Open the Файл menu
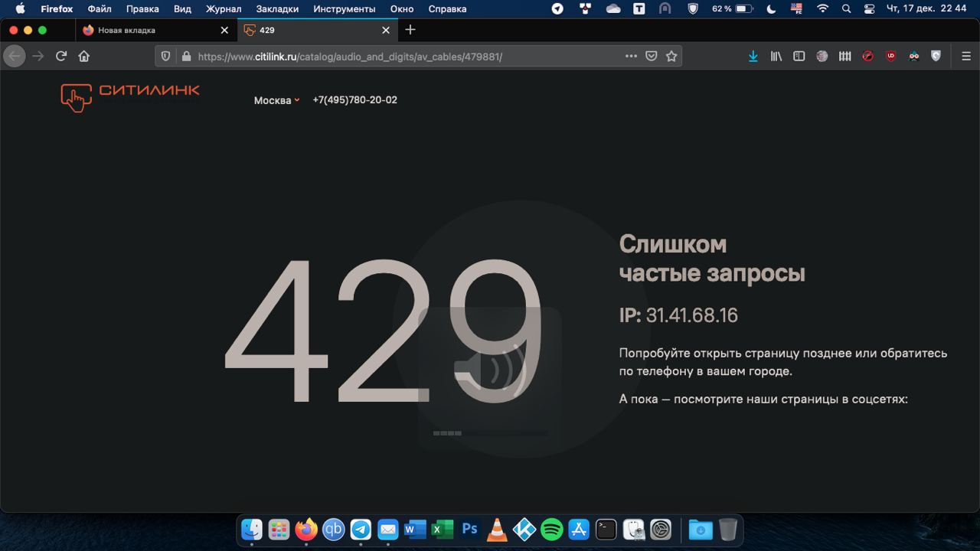The height and width of the screenshot is (551, 980). click(100, 9)
